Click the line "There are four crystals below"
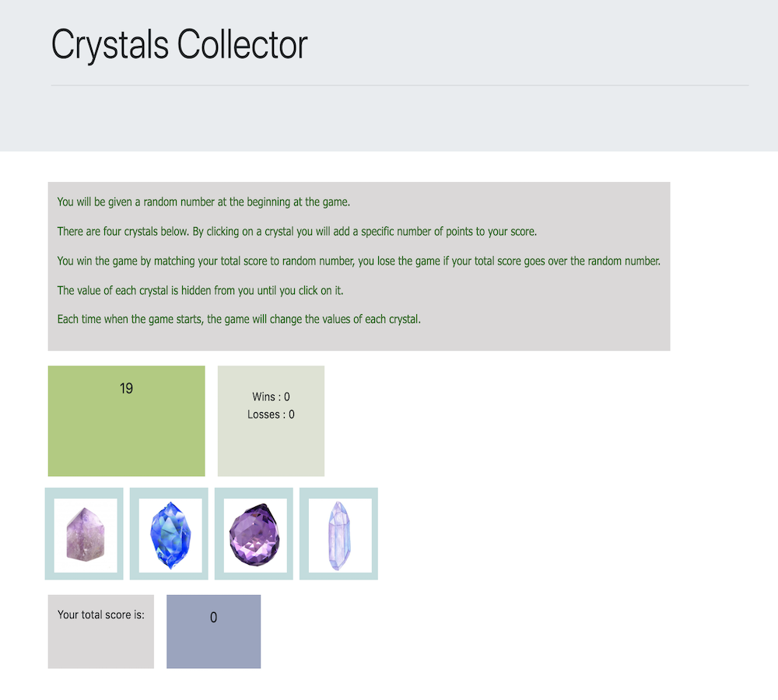Image resolution: width=778 pixels, height=700 pixels. click(296, 232)
